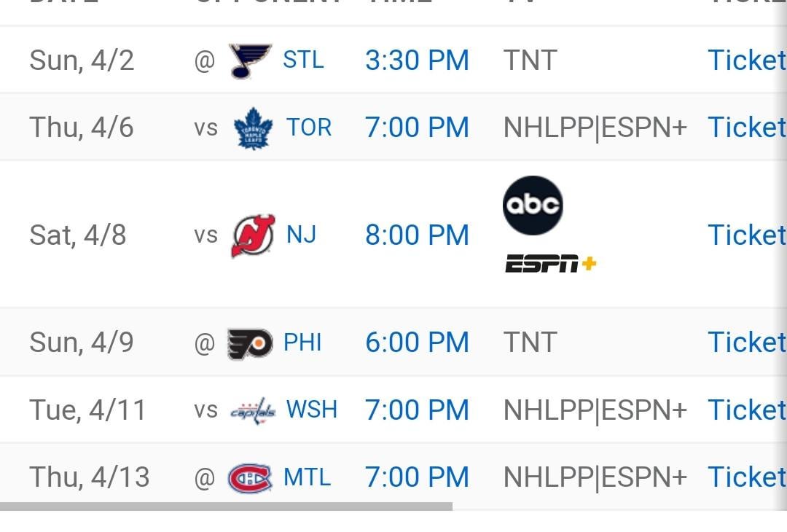Viewport: 787px width, 532px height.
Task: Open the STL team link
Action: pos(303,60)
